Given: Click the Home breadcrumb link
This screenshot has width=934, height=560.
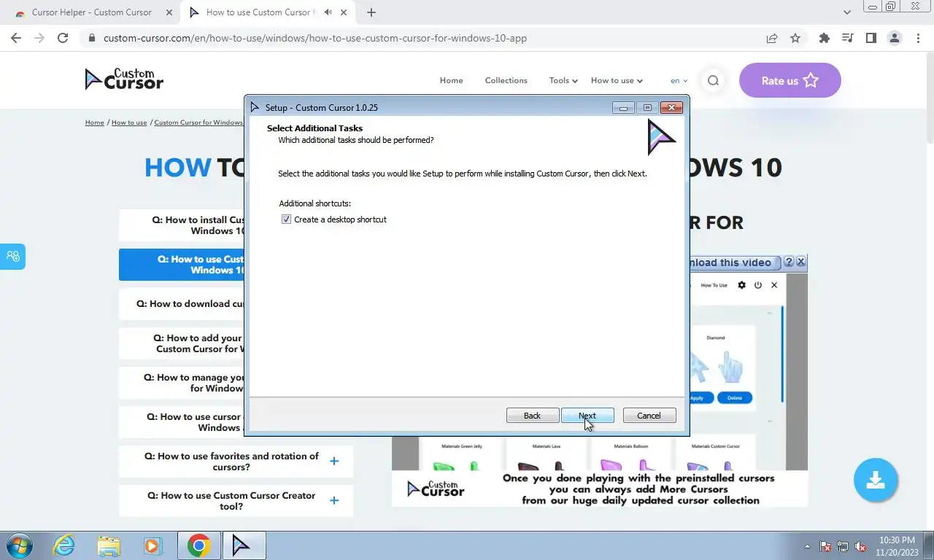Looking at the screenshot, I should coord(94,122).
